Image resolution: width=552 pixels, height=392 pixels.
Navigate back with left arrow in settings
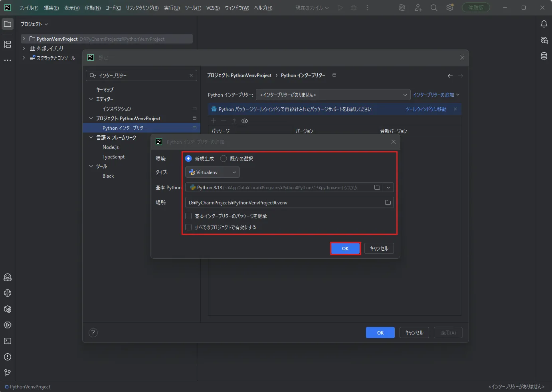pyautogui.click(x=450, y=75)
